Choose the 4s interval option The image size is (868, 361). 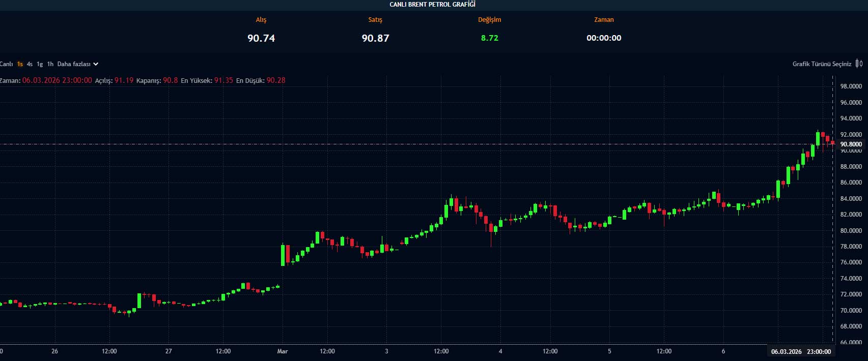pos(30,64)
